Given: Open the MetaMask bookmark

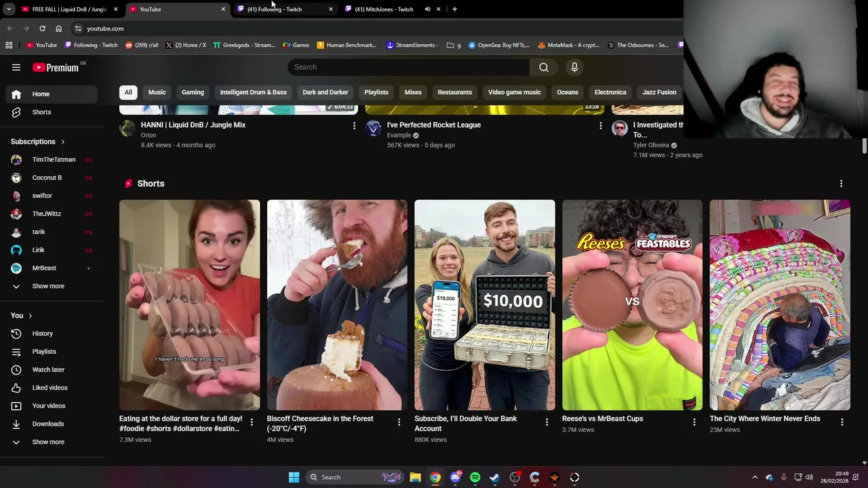Looking at the screenshot, I should 568,45.
